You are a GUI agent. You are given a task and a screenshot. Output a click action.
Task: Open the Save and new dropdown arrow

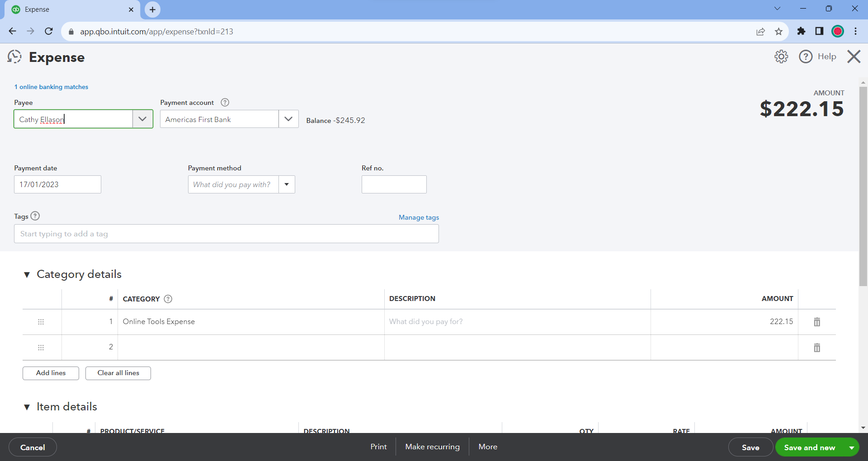852,447
